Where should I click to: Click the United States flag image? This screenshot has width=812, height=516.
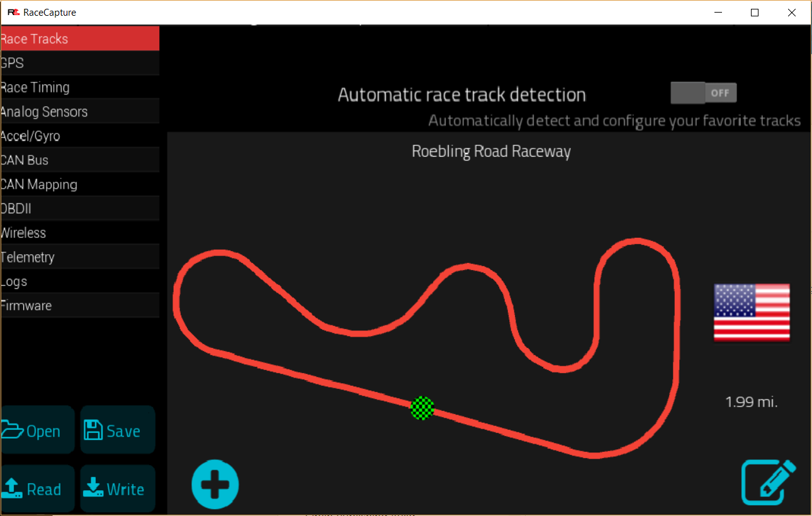point(752,313)
